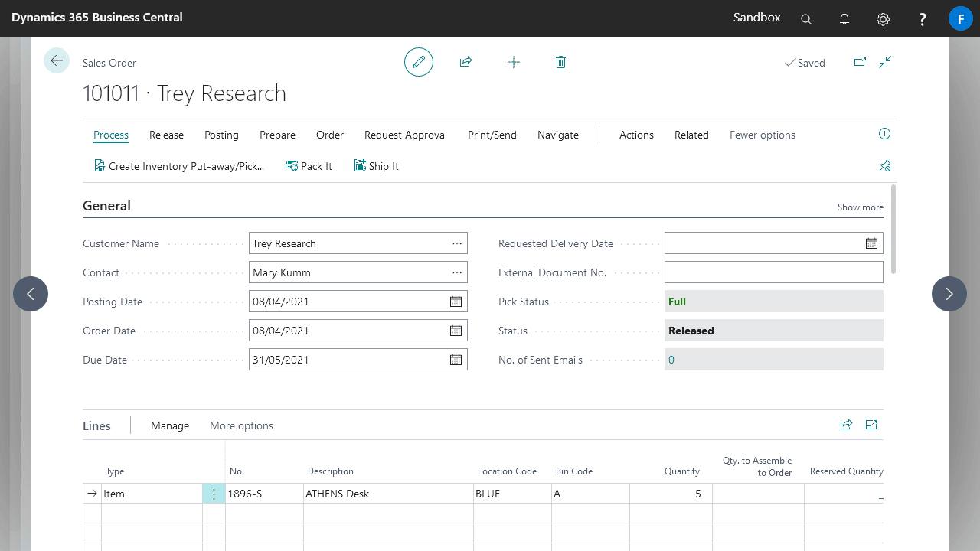
Task: Open Due Date calendar picker
Action: pos(456,360)
